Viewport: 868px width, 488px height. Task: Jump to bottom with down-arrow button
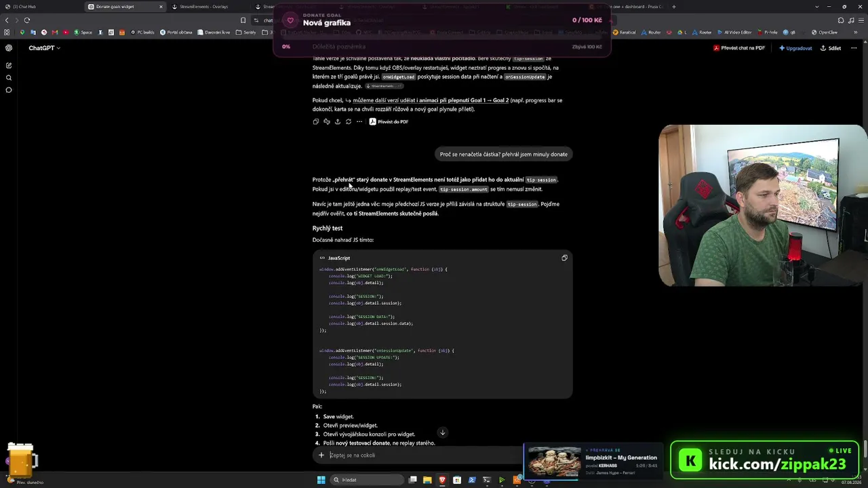click(x=442, y=432)
